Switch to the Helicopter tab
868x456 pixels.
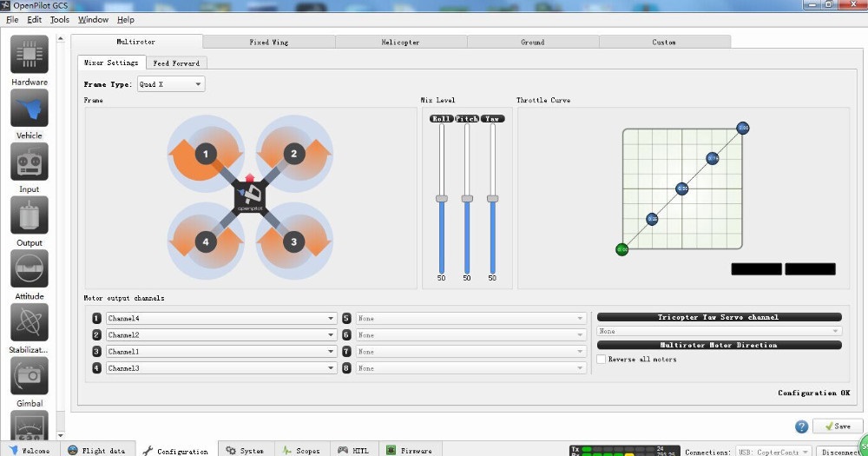coord(401,42)
